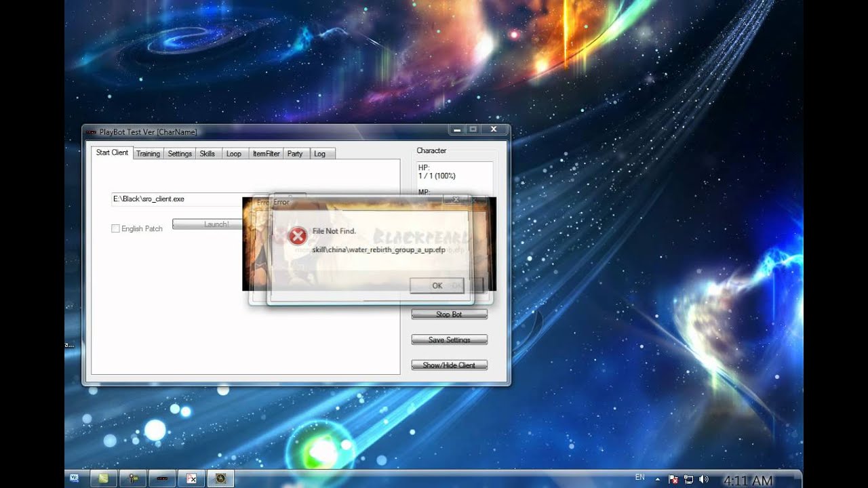
Task: Close the PlayBot Test Ver window
Action: (x=494, y=129)
